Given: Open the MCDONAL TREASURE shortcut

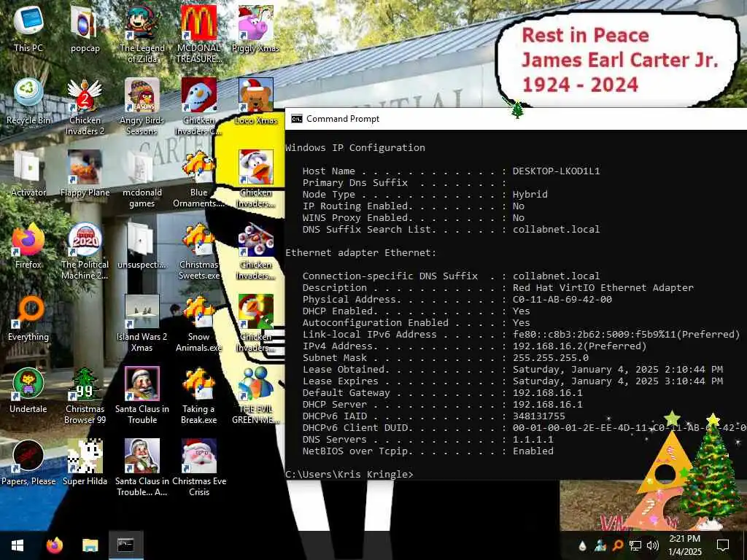Looking at the screenshot, I should click(198, 35).
